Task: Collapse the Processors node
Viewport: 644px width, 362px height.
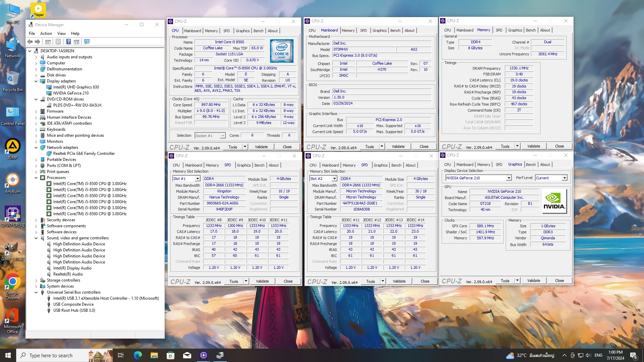Action: [36, 178]
